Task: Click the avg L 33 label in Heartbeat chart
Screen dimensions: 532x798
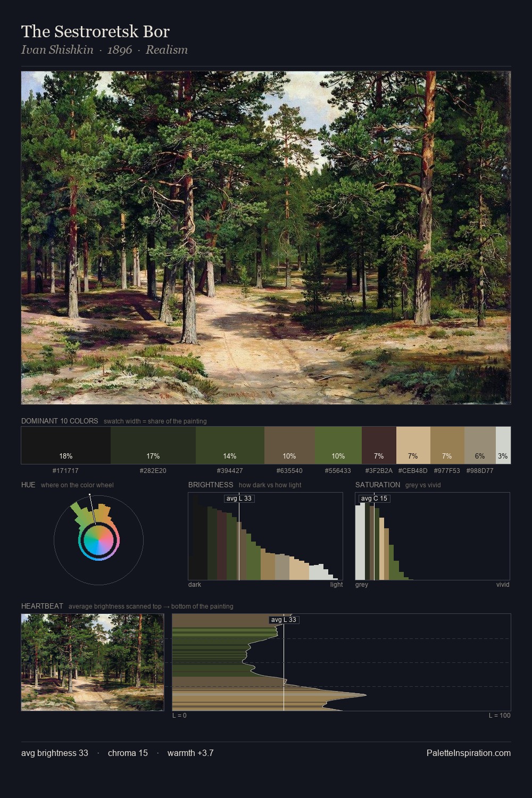Action: 284,620
